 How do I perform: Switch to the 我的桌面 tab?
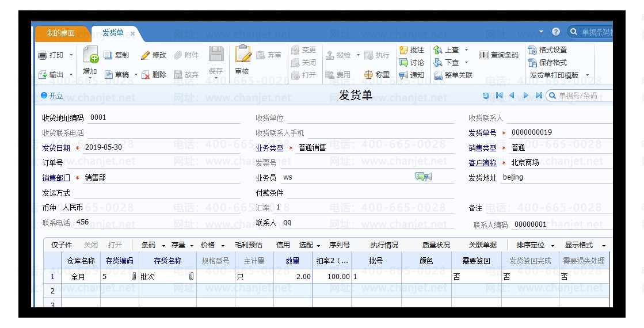point(60,33)
